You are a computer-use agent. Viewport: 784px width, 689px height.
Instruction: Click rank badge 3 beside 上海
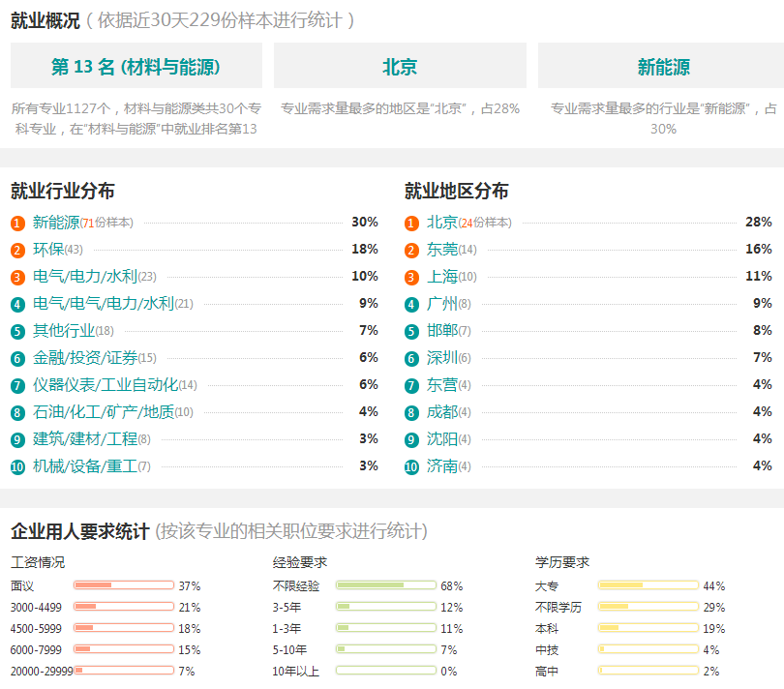click(x=411, y=277)
